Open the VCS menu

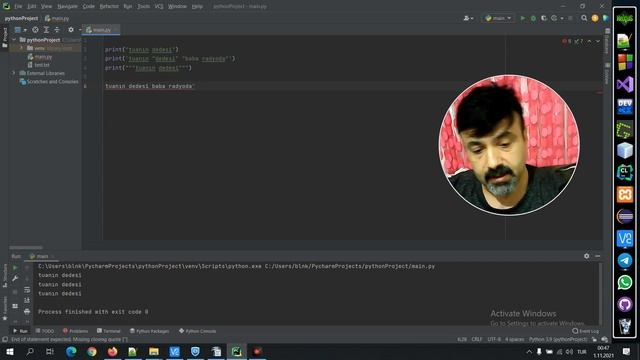pos(159,7)
